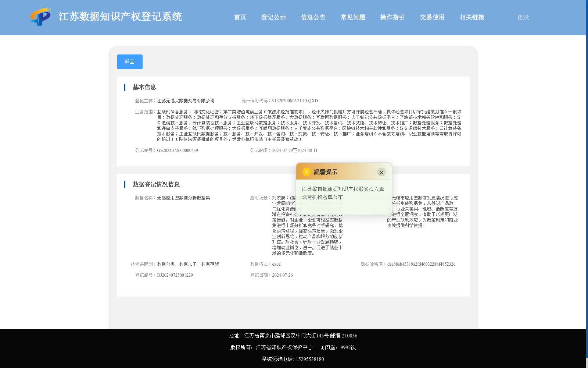Open the 交易使用 menu item
Viewport: 588px width, 368px height.
[x=432, y=17]
